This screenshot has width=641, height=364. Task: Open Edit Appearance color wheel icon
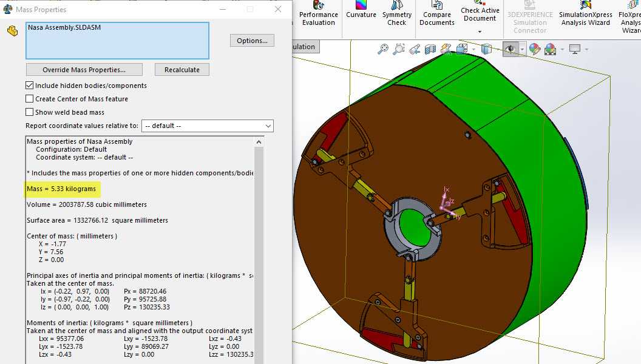535,49
